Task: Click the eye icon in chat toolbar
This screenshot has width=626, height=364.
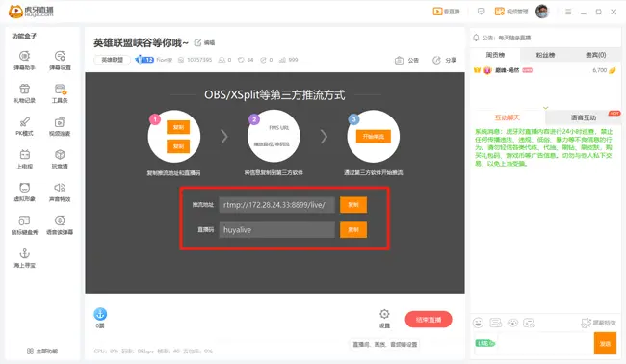Action: [x=512, y=323]
